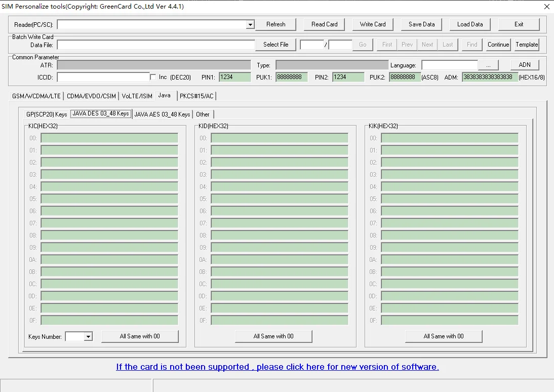
Task: Select the JAVA AES 03_48 Keys tab
Action: (x=162, y=114)
